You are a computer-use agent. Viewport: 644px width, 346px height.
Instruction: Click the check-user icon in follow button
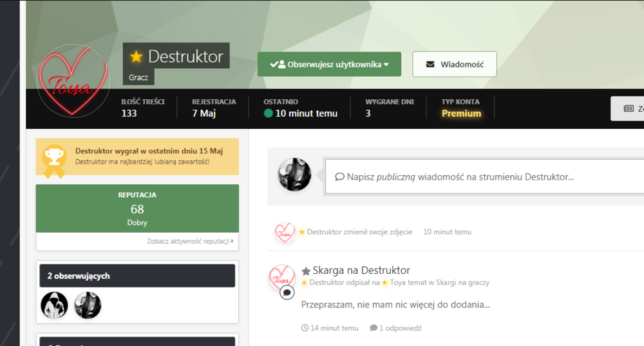coord(278,64)
